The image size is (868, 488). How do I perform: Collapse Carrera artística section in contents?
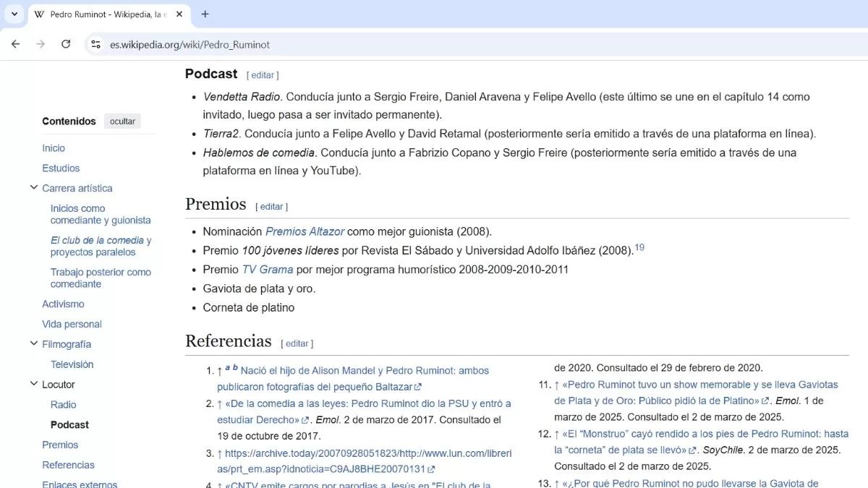[x=33, y=188]
